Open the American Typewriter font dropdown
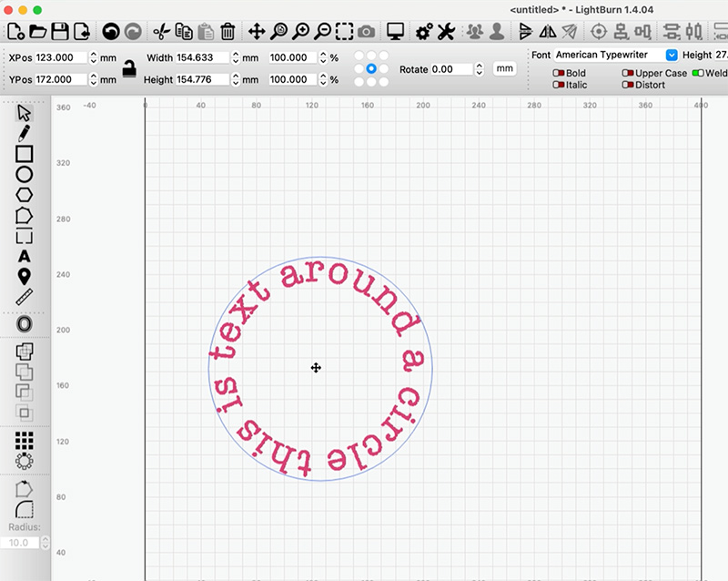Screen dimensions: 728x581 pos(672,55)
